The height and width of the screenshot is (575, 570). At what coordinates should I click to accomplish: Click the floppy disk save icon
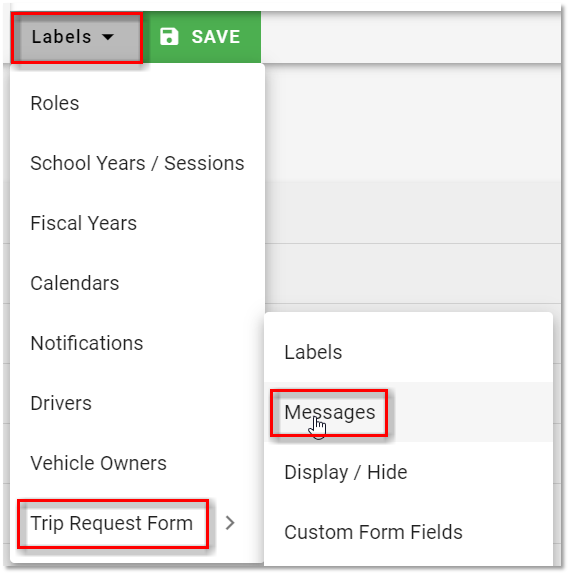(169, 37)
